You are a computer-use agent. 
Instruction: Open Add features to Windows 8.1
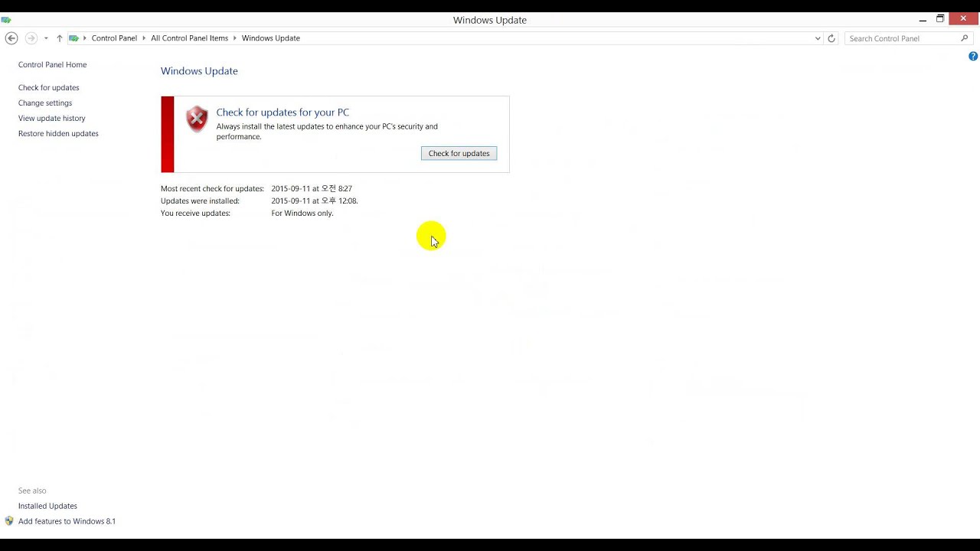(67, 521)
